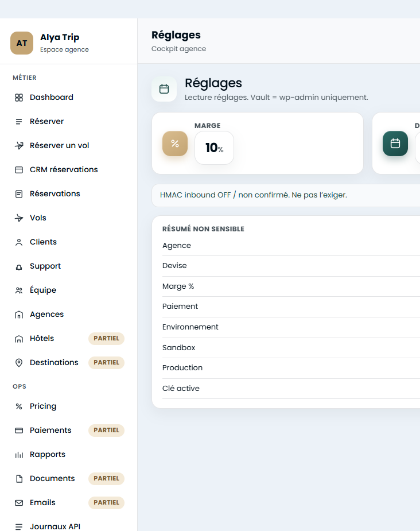Open the Paiements page
This screenshot has height=531, width=420.
69,431
